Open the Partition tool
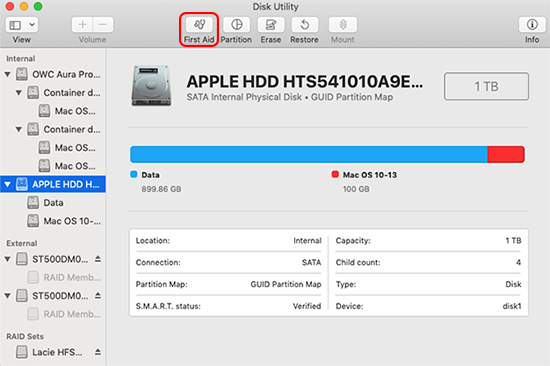Image resolution: width=550 pixels, height=366 pixels. pyautogui.click(x=236, y=25)
